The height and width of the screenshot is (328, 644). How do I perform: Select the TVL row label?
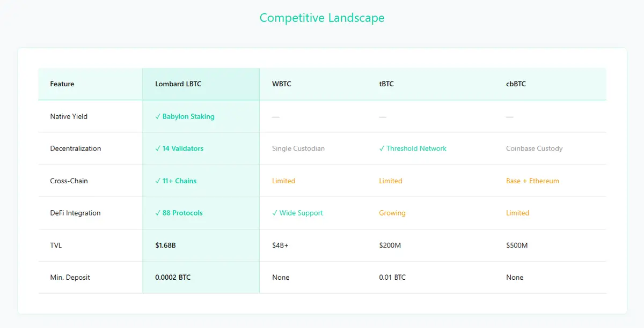click(x=56, y=245)
